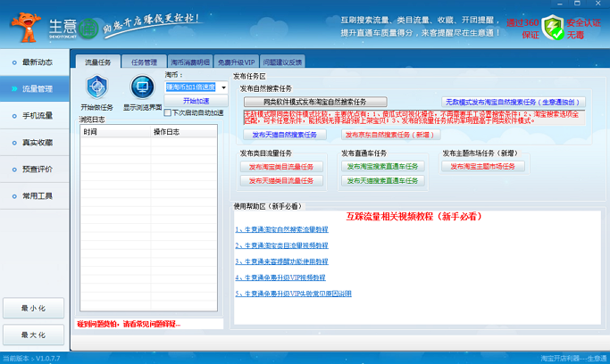The width and height of the screenshot is (610, 364).
Task: Minimize the window via title bar
Action: [559, 4]
